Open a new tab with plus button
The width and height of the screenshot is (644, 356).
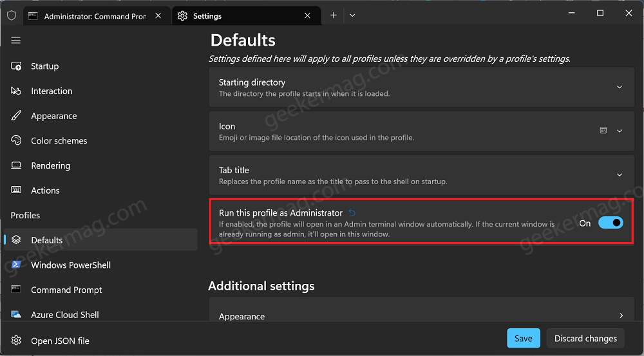click(x=334, y=15)
